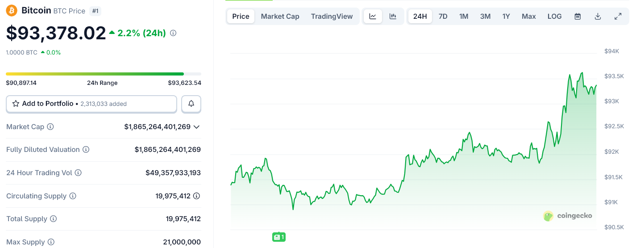Click the #1 rank badge
Viewport: 644px width, 248px height.
pyautogui.click(x=95, y=11)
